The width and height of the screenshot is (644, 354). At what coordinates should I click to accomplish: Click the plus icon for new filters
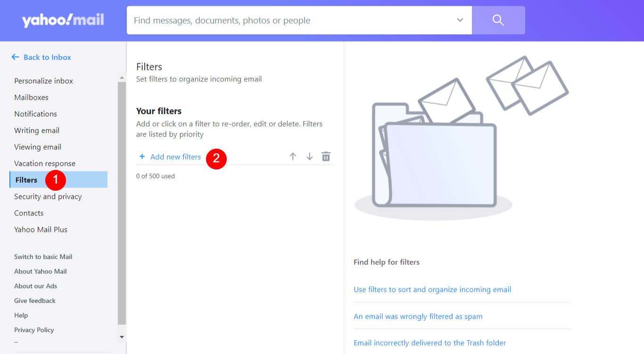tap(142, 157)
